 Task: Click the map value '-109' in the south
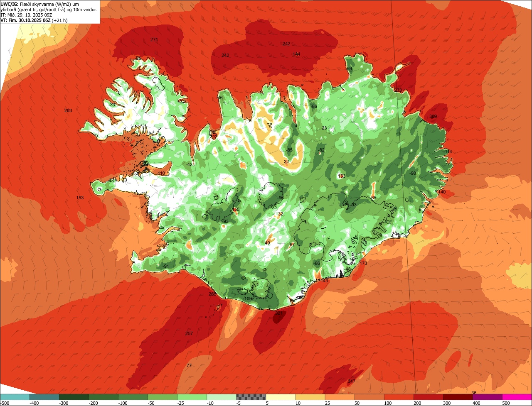(x=248, y=299)
